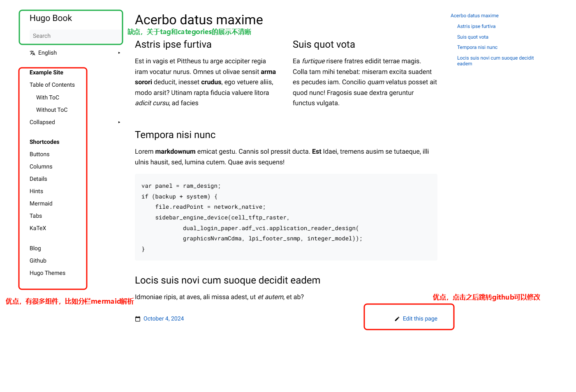This screenshot has width=576, height=392.
Task: Click the Edit this page link
Action: (x=420, y=318)
